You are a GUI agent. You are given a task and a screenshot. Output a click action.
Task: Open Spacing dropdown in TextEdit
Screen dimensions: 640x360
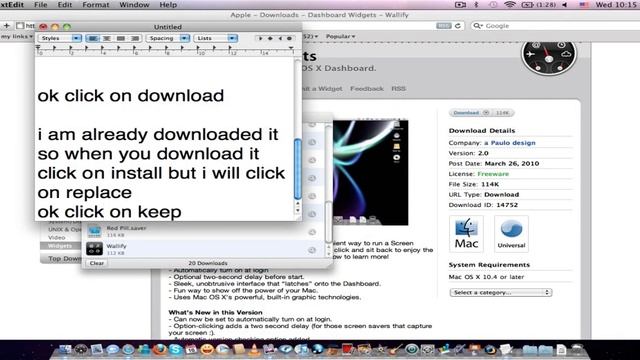pyautogui.click(x=167, y=38)
